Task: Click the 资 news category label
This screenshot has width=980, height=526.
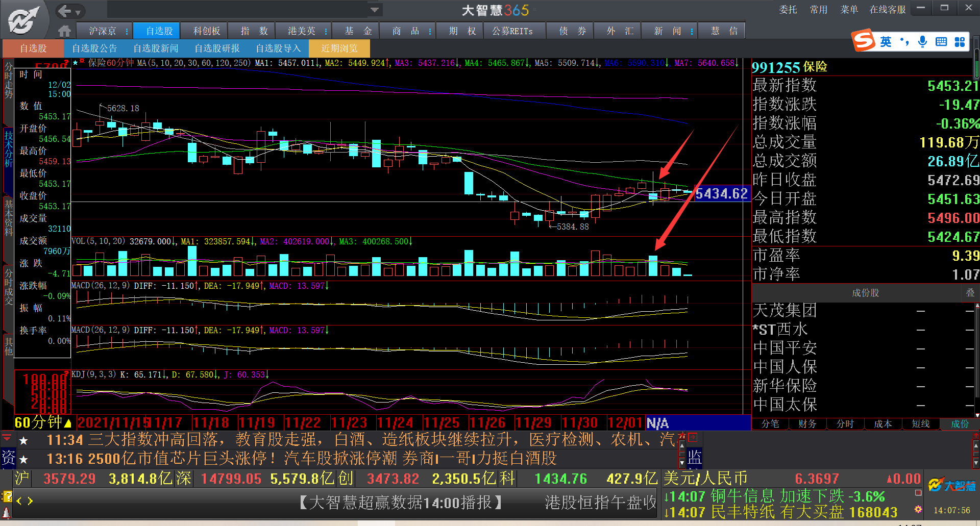Action: (x=8, y=458)
